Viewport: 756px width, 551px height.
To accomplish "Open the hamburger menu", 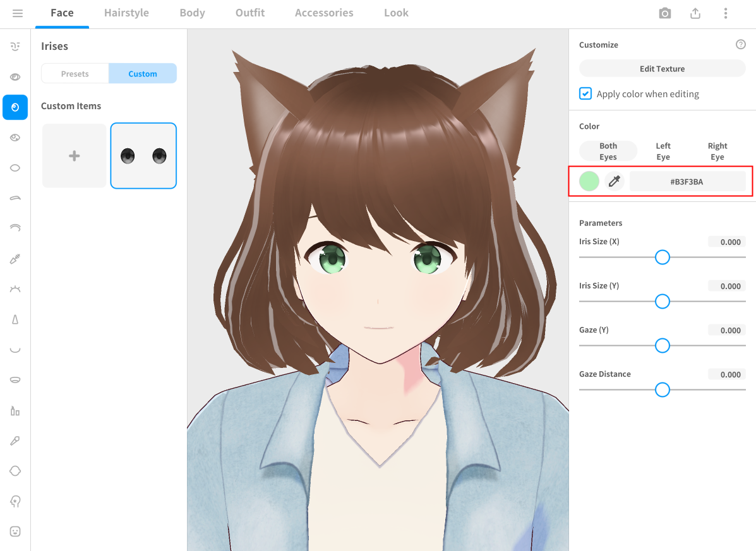I will pos(18,13).
